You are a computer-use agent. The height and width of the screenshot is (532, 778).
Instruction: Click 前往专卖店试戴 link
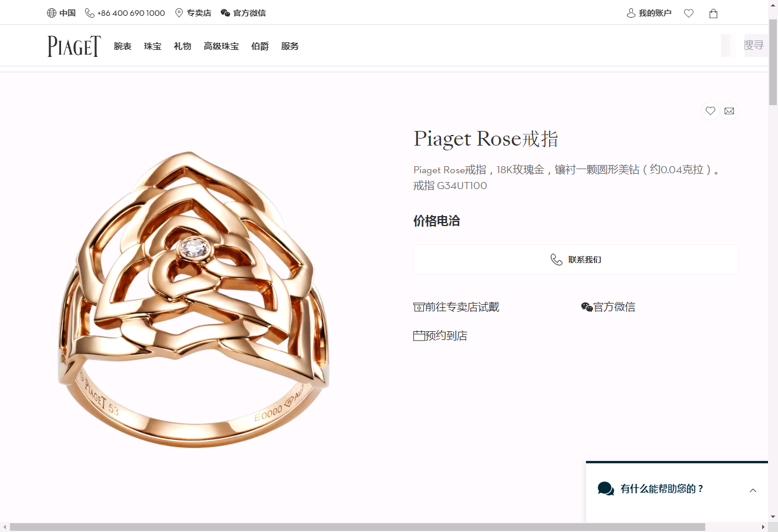pos(456,307)
